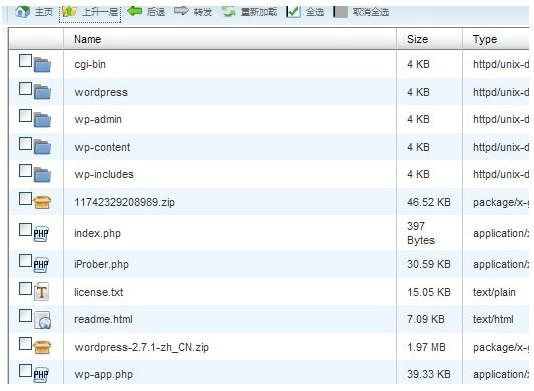Go up one level with 上升一层 icon
Viewport: 534px width, 391px height.
pos(69,12)
